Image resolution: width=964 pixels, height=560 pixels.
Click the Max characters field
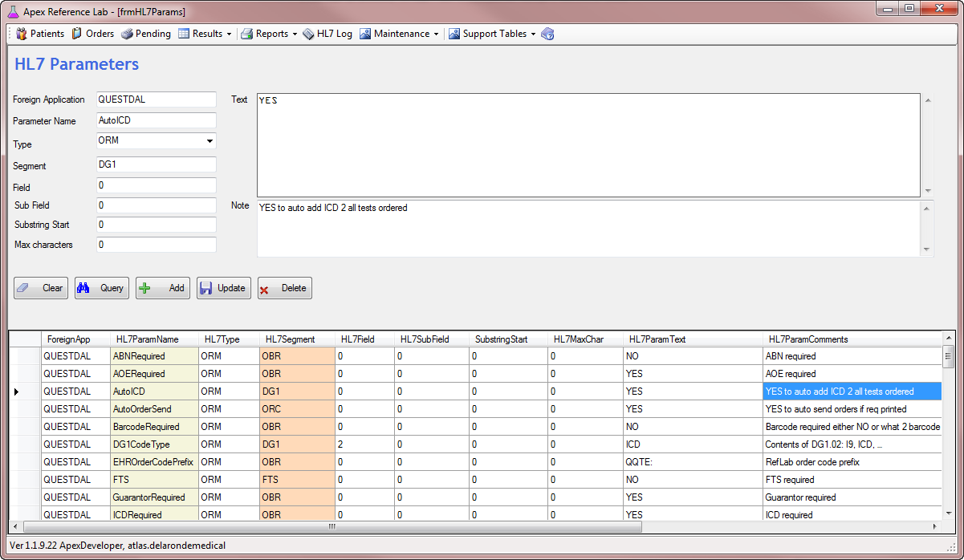[156, 245]
